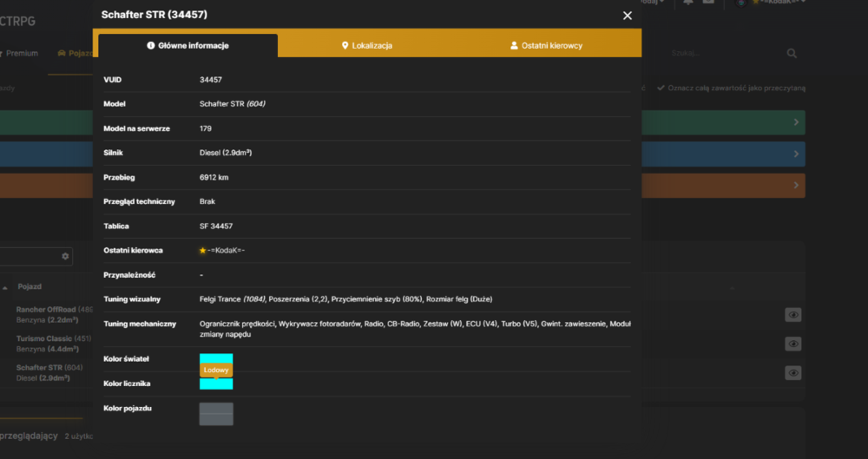868x459 pixels.
Task: Open the Pojazdy menu item with car icon
Action: (x=76, y=53)
